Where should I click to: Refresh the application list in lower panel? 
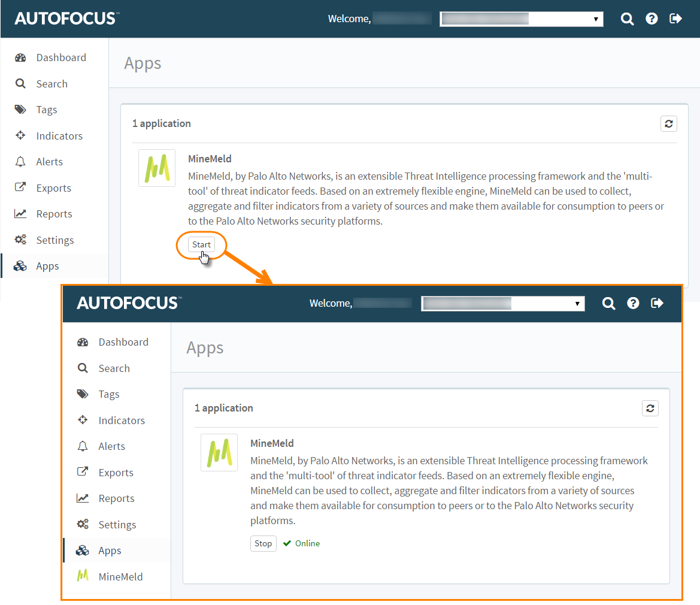(x=650, y=408)
